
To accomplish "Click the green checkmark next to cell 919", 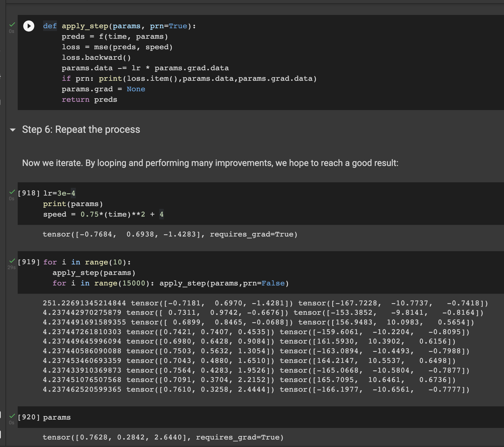I will pos(12,261).
